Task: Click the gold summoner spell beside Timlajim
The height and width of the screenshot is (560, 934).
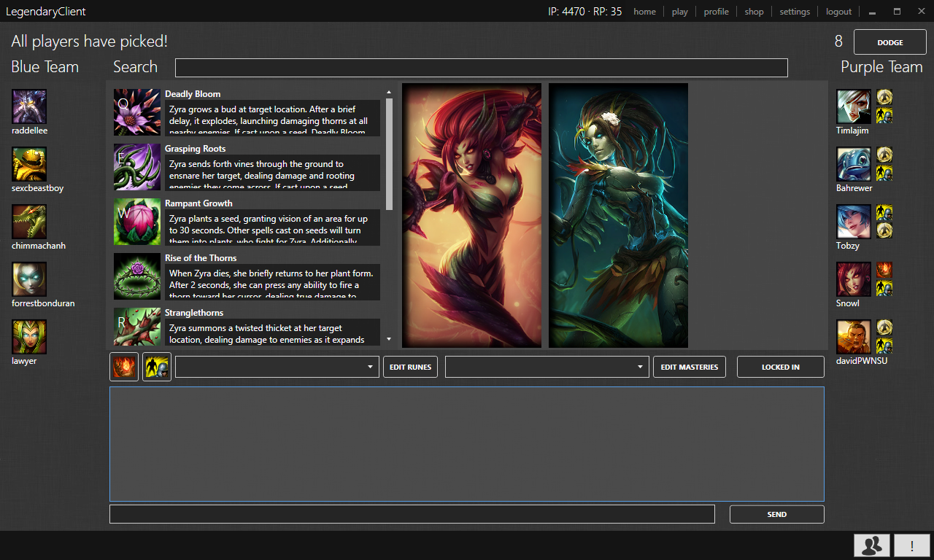Action: (884, 98)
